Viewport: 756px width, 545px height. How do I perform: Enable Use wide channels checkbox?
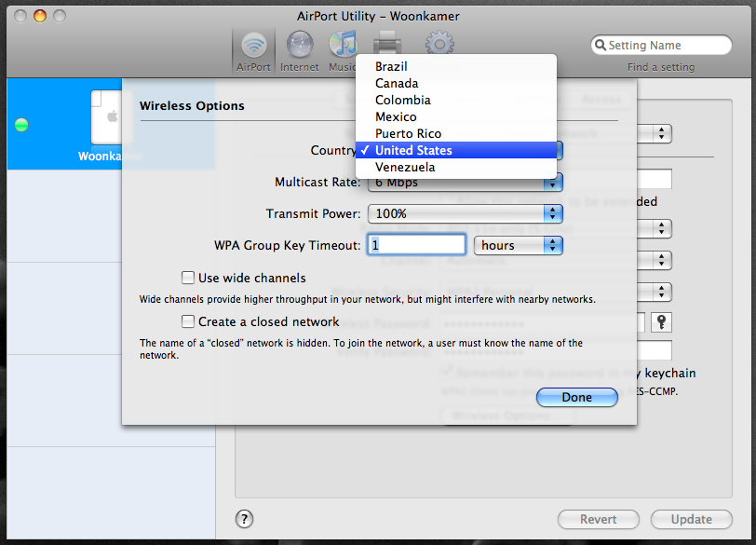click(x=187, y=278)
